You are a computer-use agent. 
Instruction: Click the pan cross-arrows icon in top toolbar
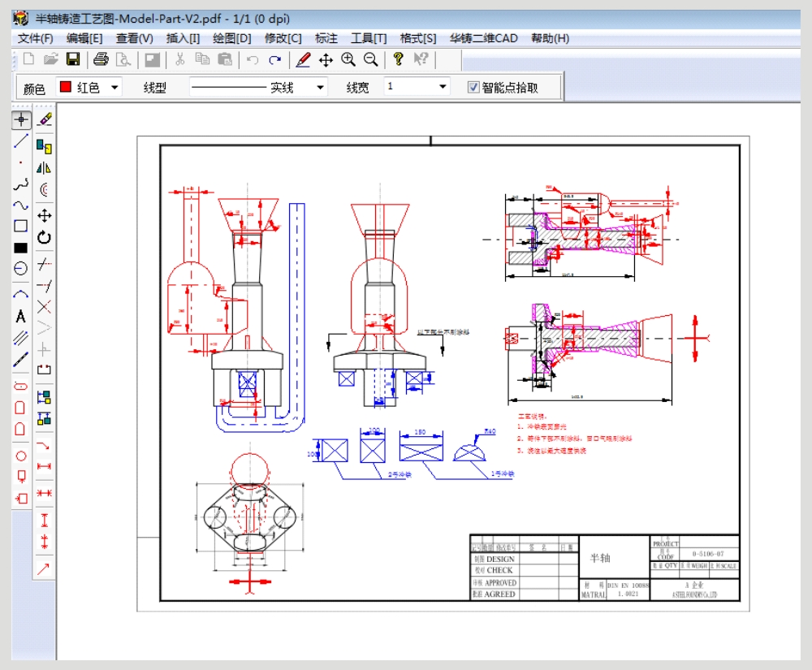click(x=326, y=60)
